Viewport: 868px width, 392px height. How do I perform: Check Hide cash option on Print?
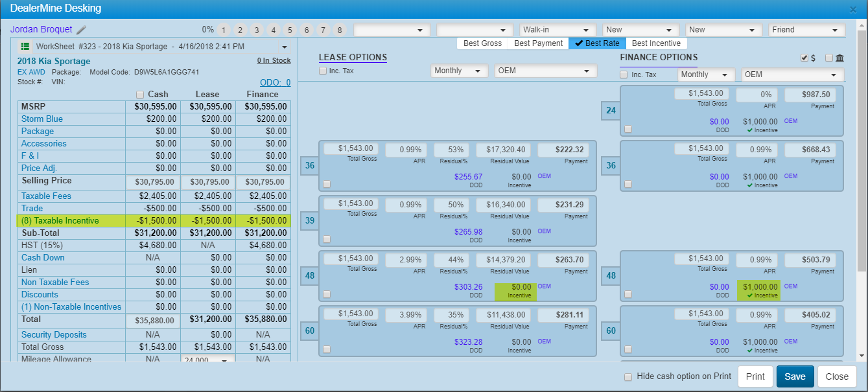(x=628, y=376)
